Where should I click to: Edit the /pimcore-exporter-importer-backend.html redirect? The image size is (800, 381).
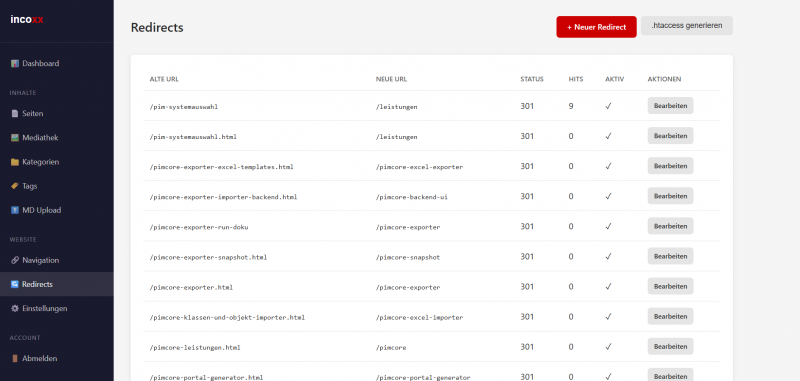tap(670, 196)
